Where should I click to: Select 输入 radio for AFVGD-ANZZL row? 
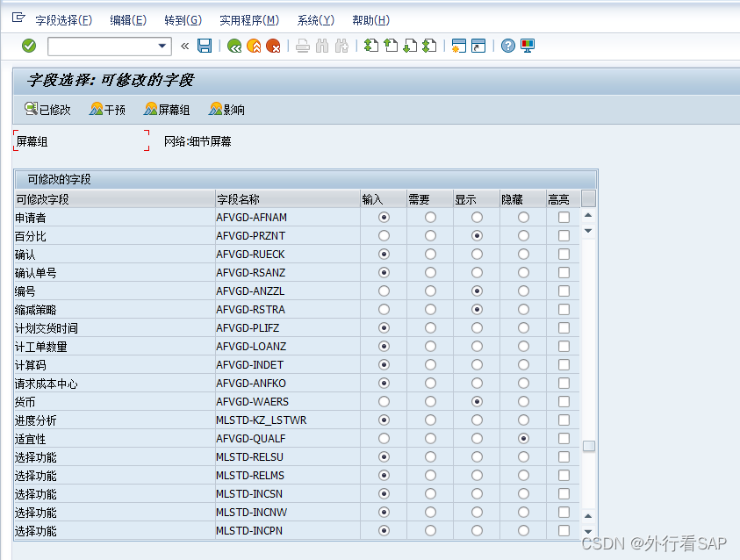(x=384, y=291)
